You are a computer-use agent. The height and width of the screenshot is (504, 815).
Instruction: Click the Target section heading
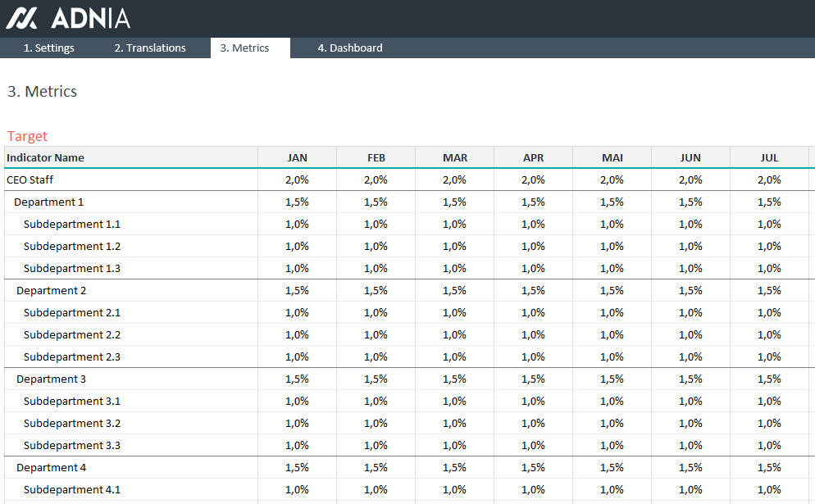[x=27, y=136]
